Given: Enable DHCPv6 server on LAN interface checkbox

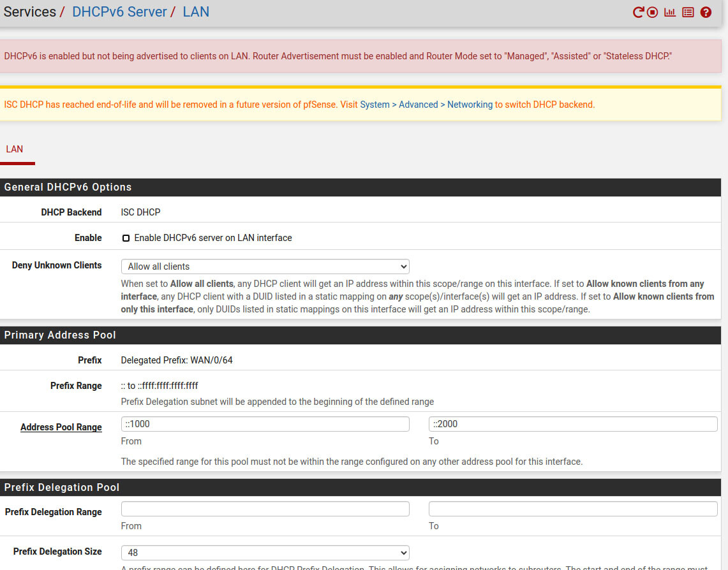Looking at the screenshot, I should [126, 238].
